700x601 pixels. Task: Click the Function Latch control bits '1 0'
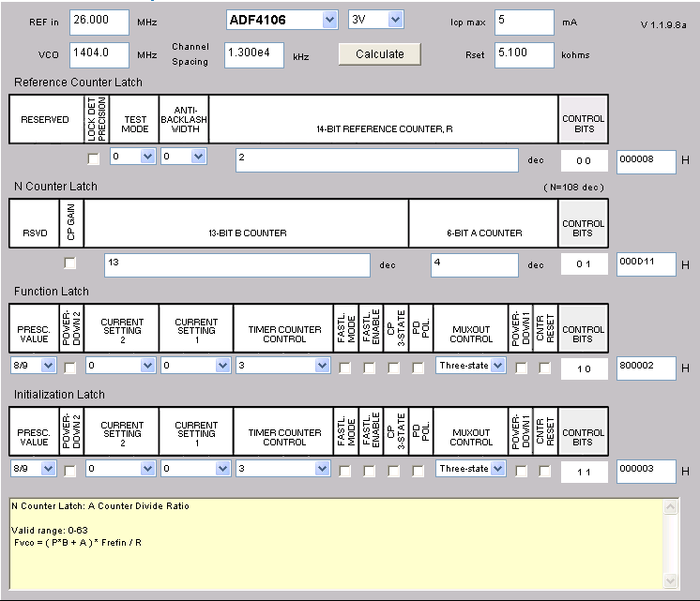click(584, 369)
